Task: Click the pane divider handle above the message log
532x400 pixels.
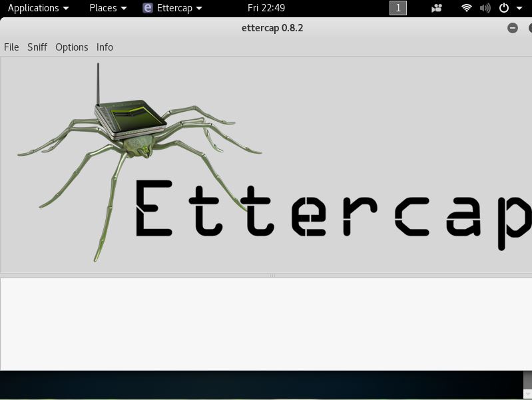Action: [272, 276]
